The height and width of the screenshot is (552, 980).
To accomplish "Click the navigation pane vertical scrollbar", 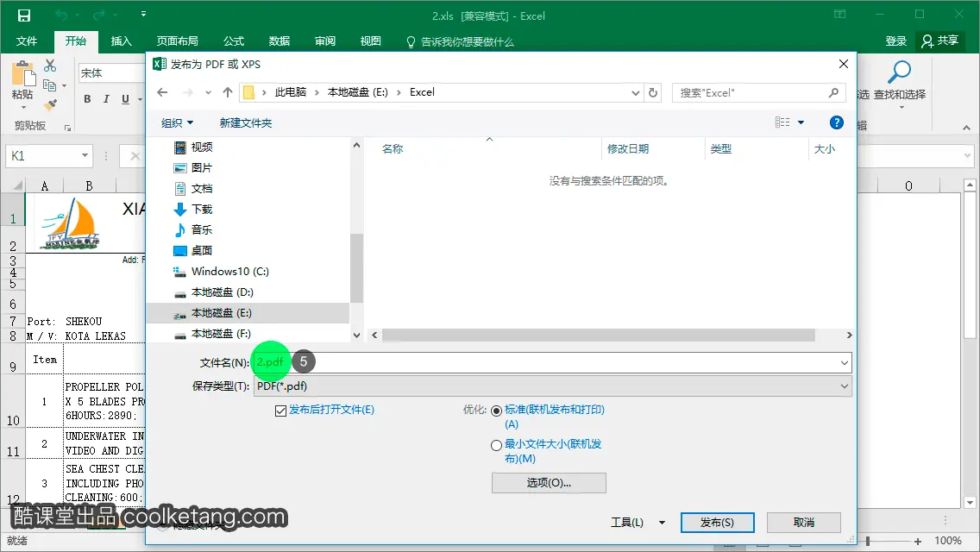I will tap(356, 267).
